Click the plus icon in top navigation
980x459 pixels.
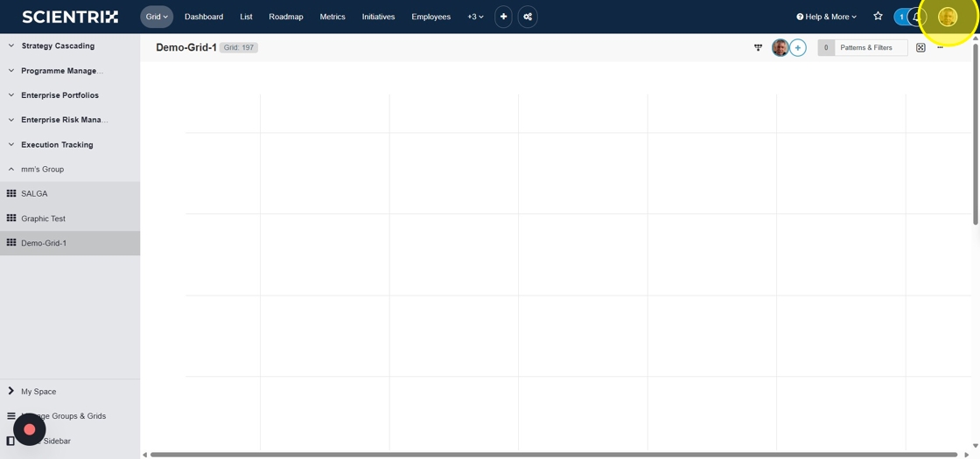[x=503, y=17]
